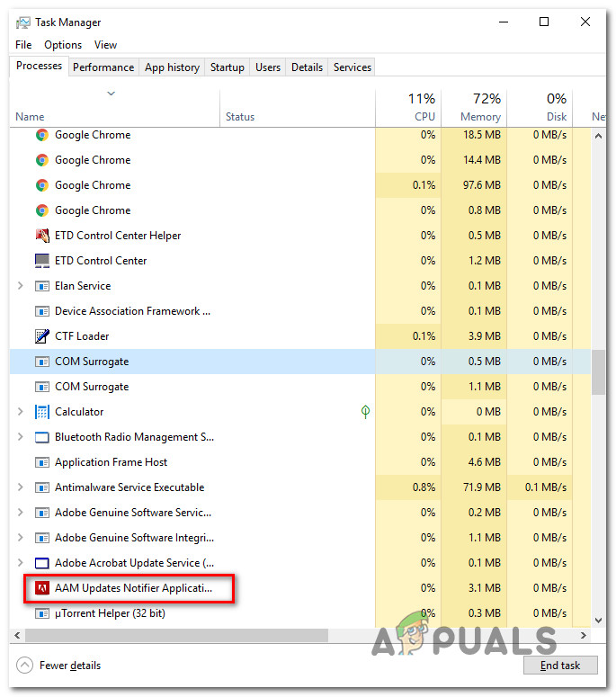This screenshot has width=616, height=697.
Task: Click the End task button
Action: [x=560, y=665]
